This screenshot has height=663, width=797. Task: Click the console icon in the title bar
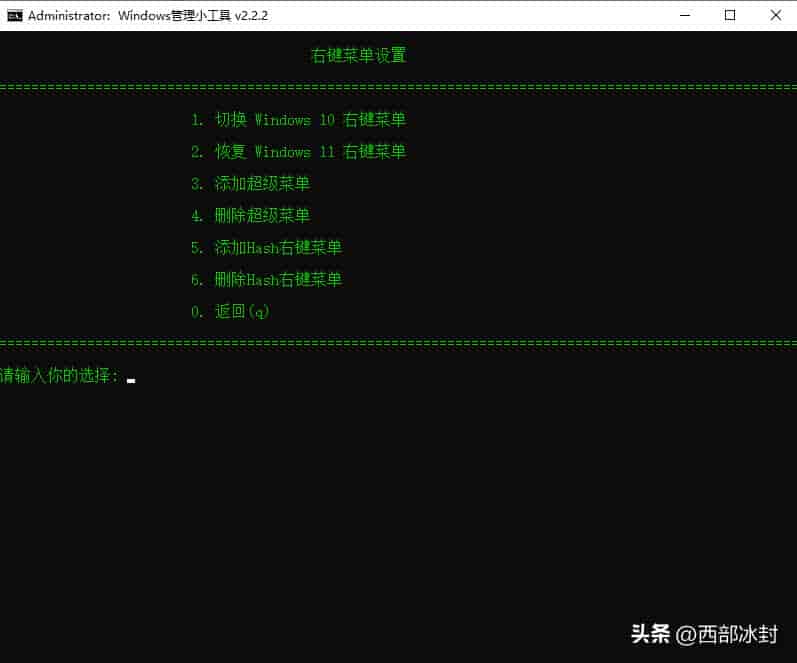click(x=15, y=16)
